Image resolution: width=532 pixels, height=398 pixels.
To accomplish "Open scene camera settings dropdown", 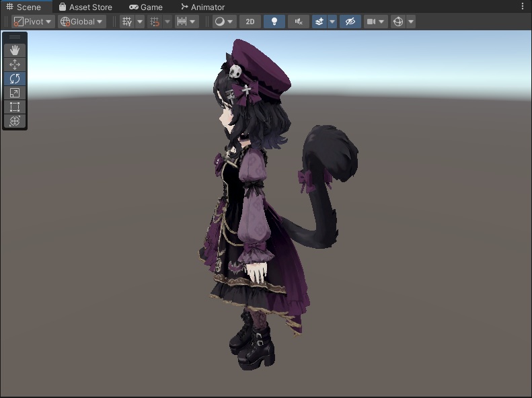I will click(x=375, y=22).
